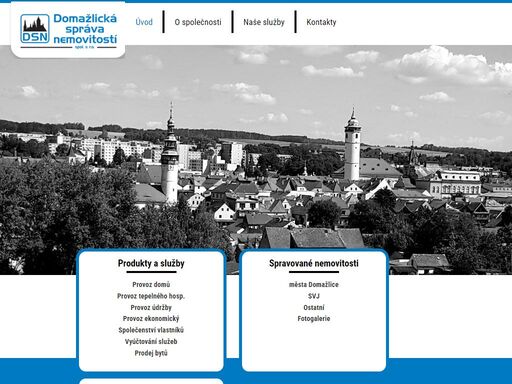
Task: Click the Spravované nemovitosti heading
Action: 314,263
